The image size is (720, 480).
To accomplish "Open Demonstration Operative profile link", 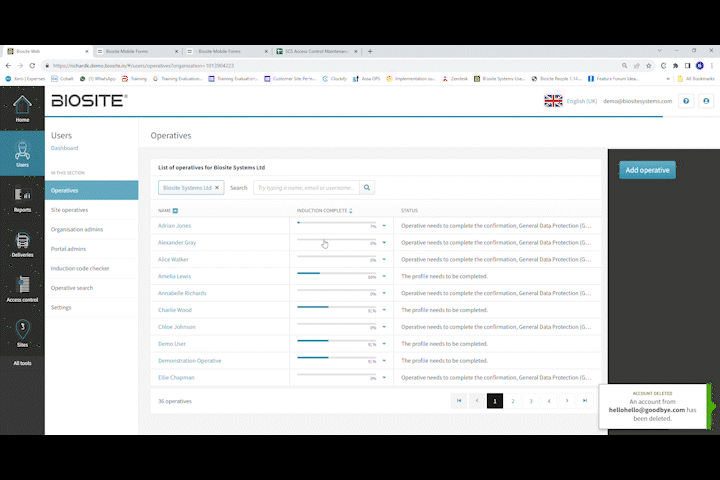I will [x=190, y=361].
